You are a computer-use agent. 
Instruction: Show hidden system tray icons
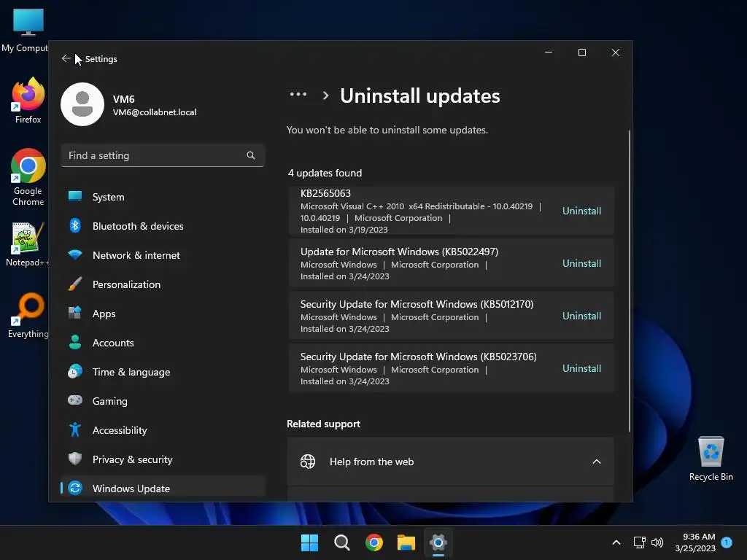pos(616,542)
